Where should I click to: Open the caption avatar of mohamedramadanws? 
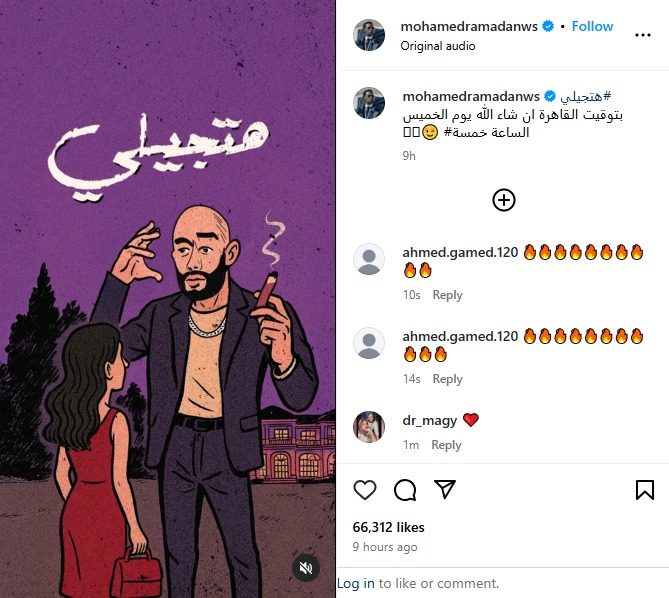pyautogui.click(x=369, y=103)
